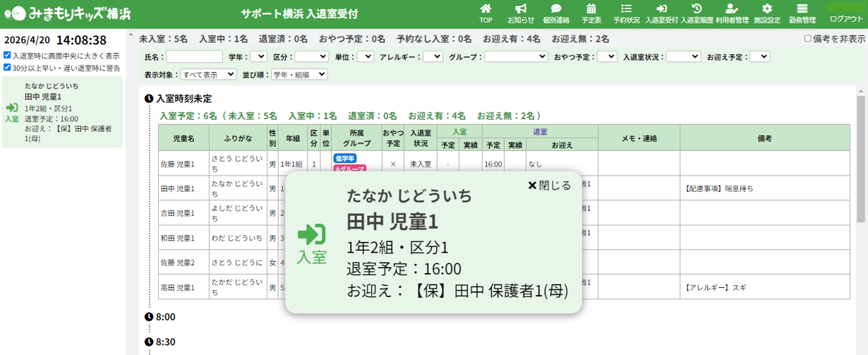This screenshot has width=868, height=355.
Task: Click the vertical scrollbar of the list
Action: [860, 162]
